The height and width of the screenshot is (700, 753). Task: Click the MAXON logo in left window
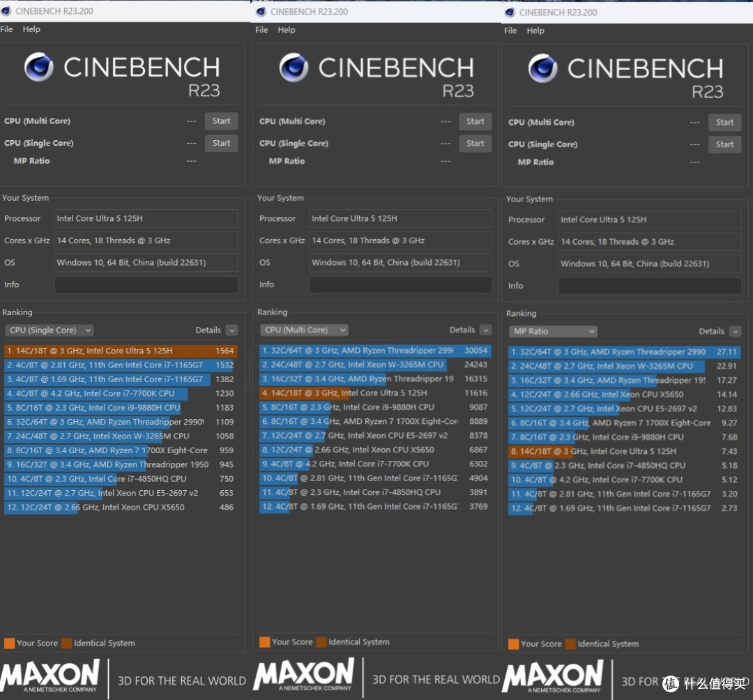tap(50, 676)
